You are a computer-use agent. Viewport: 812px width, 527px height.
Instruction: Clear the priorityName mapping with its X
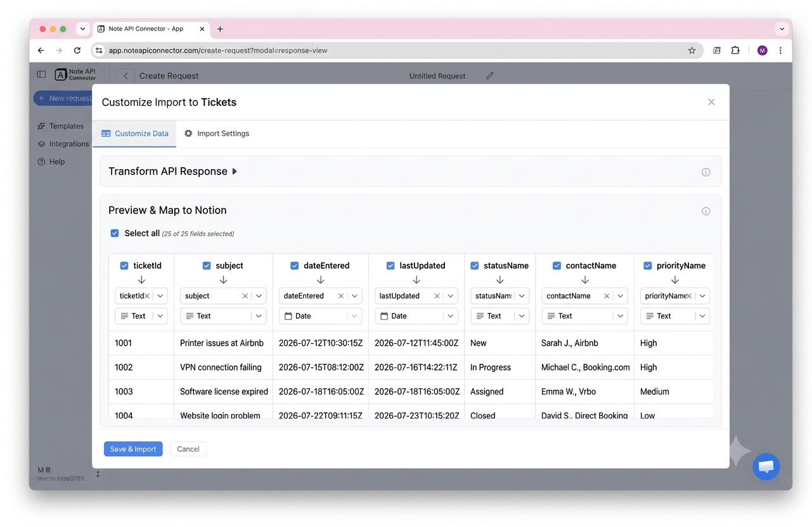pos(689,296)
